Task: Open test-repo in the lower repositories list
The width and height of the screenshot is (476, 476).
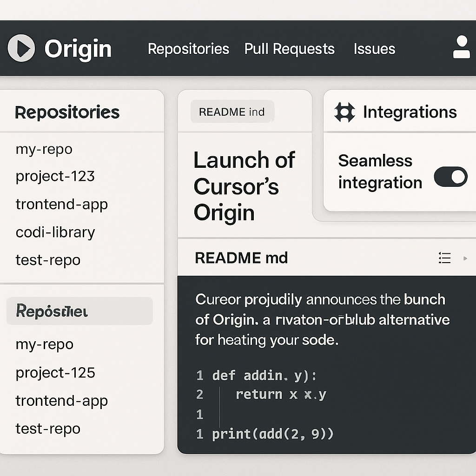Action: click(48, 429)
